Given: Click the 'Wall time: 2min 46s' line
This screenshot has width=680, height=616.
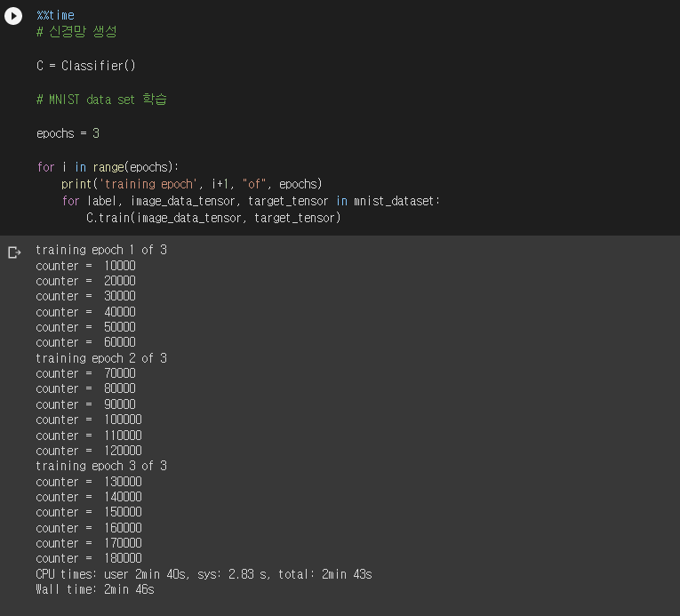Looking at the screenshot, I should 95,589.
